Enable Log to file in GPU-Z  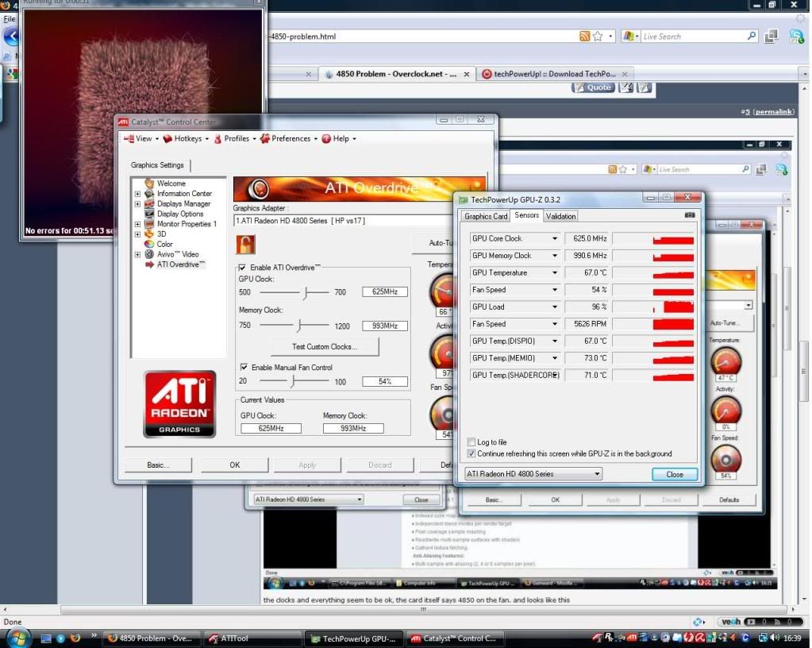471,442
